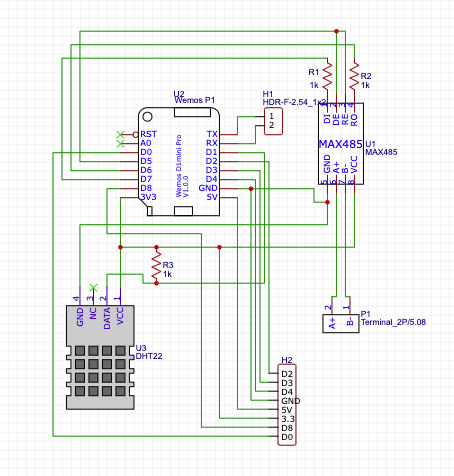454x476 pixels.
Task: Select the Terminal_2P/5.08 label
Action: (393, 322)
